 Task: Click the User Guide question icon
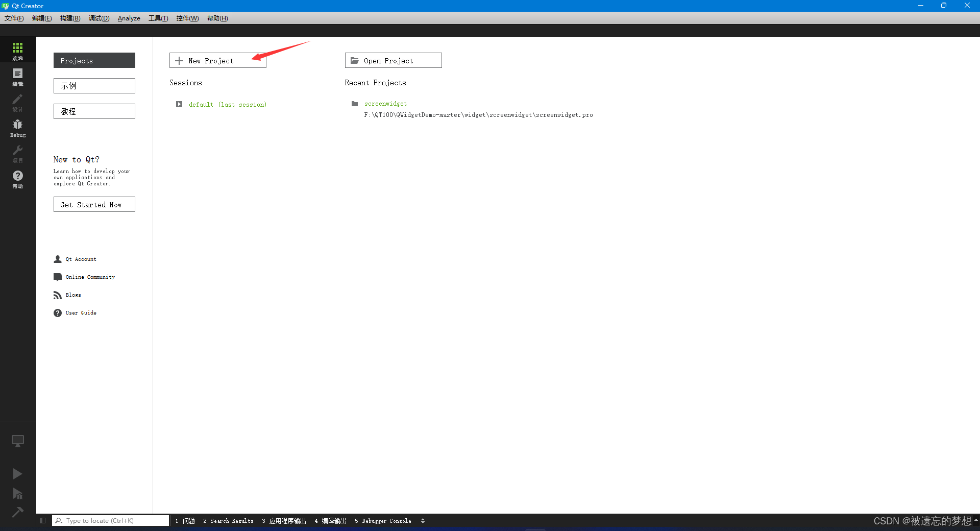coord(58,313)
